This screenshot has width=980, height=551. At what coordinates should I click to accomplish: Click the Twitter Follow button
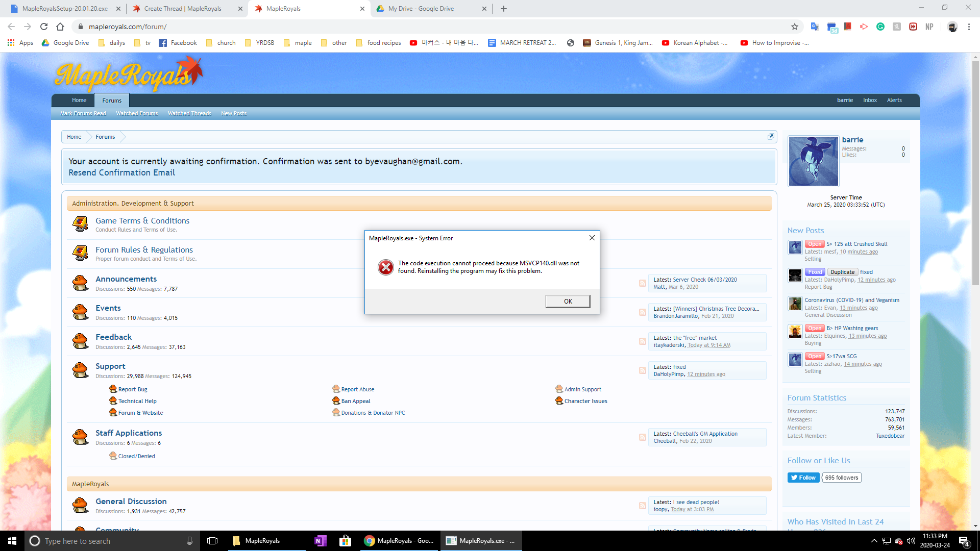click(803, 478)
